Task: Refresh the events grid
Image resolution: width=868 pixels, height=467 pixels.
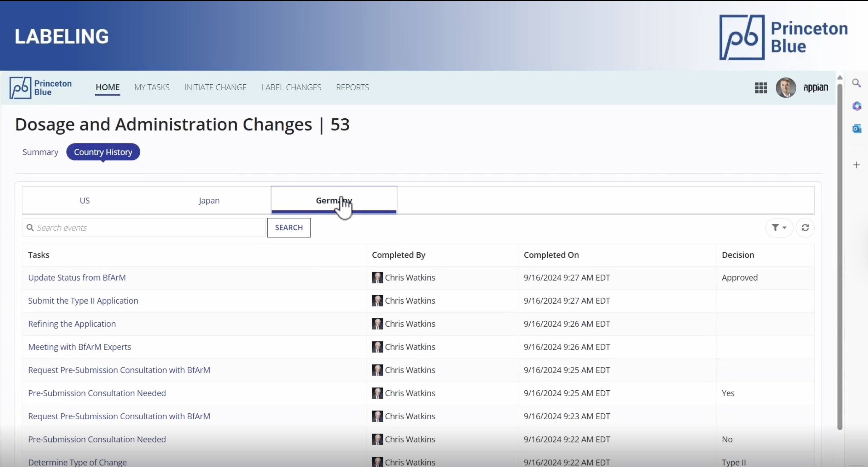Action: click(x=805, y=228)
